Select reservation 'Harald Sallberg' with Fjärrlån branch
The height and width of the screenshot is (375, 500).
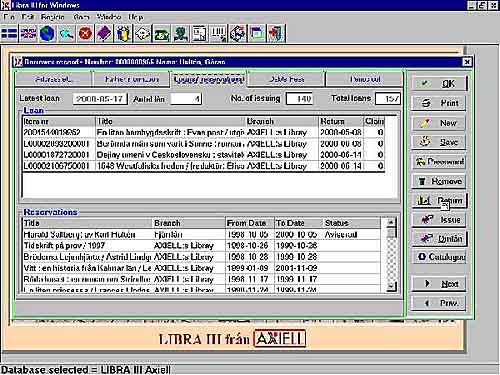[202, 234]
